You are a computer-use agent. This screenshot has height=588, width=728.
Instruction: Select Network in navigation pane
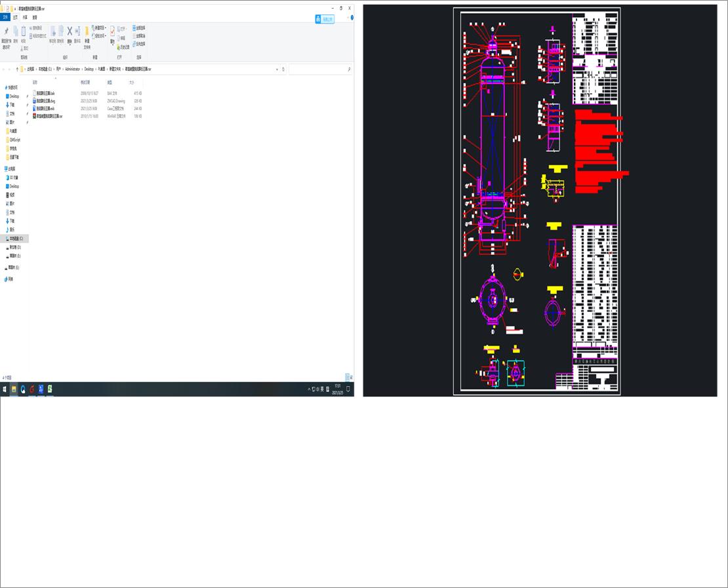click(9, 279)
